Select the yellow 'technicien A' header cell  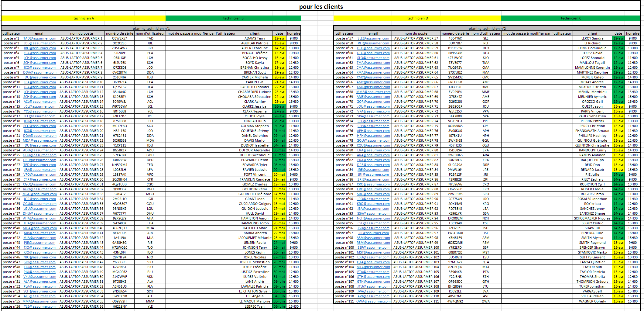pyautogui.click(x=84, y=18)
